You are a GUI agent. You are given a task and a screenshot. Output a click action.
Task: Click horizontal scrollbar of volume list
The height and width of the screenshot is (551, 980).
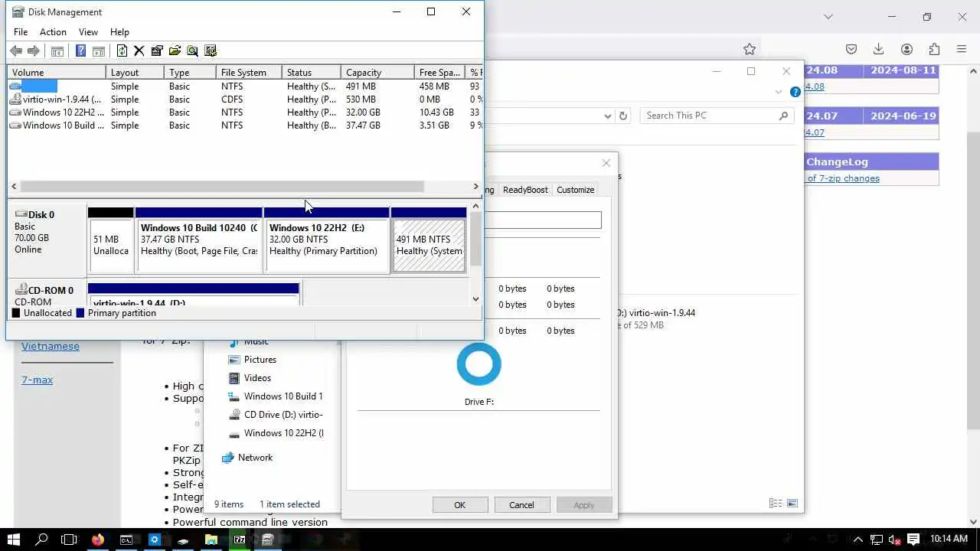click(222, 187)
